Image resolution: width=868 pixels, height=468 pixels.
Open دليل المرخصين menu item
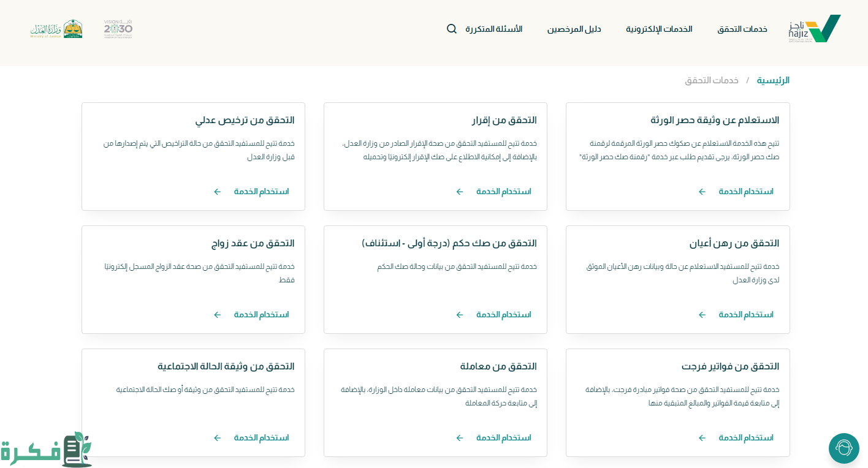(x=574, y=29)
